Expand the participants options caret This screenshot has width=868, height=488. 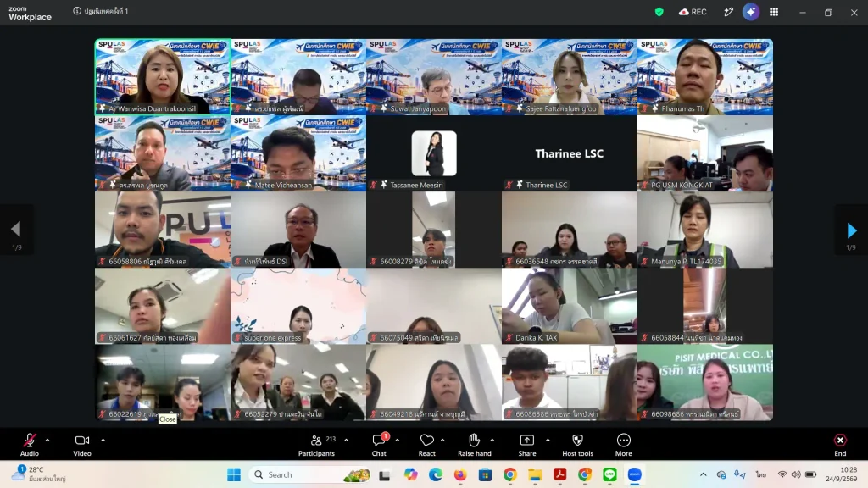pyautogui.click(x=347, y=441)
